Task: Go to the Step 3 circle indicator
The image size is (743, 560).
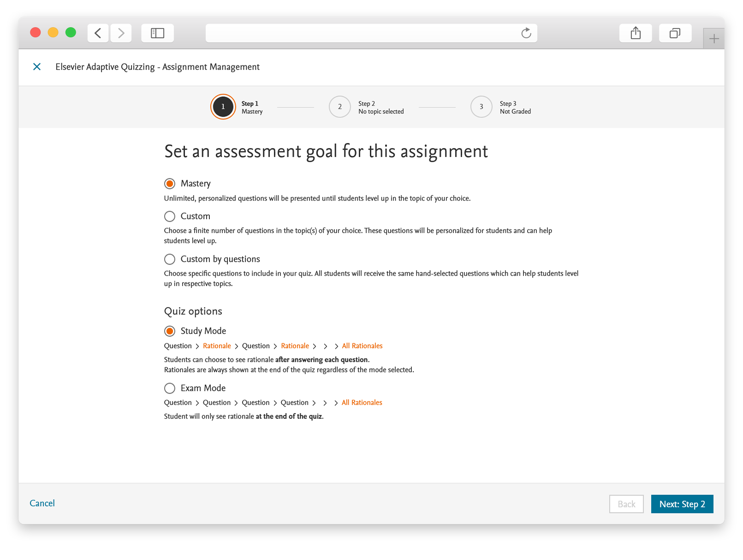Action: click(481, 107)
